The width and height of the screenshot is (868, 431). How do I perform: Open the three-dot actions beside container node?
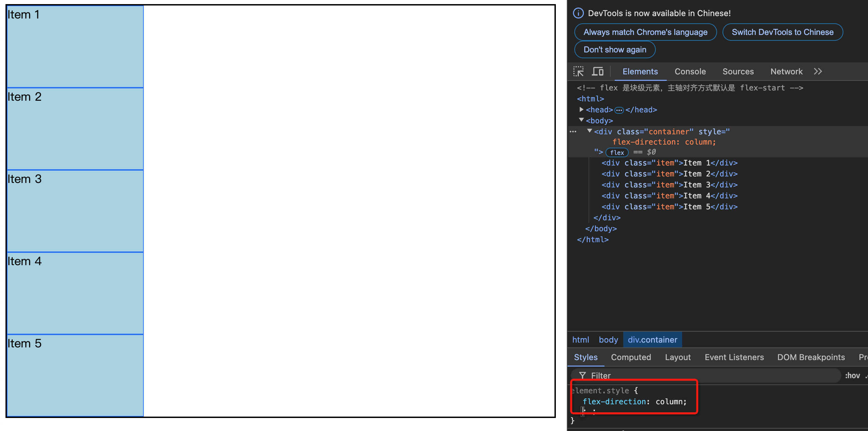573,132
